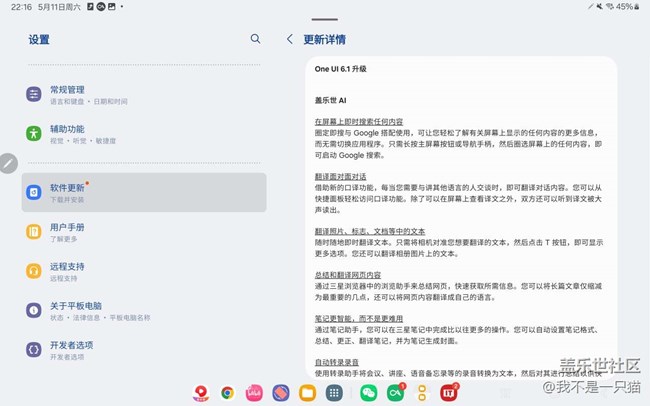Tap the split-view drag handle at top
Image resolution: width=650 pixels, height=406 pixels.
pos(325,19)
